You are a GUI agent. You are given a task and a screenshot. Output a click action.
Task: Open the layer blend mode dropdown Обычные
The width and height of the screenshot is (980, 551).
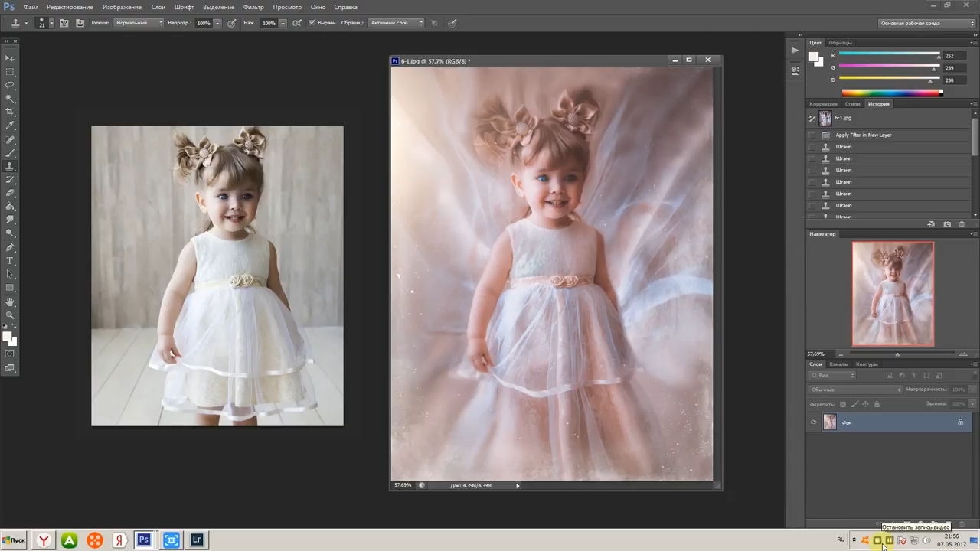856,390
